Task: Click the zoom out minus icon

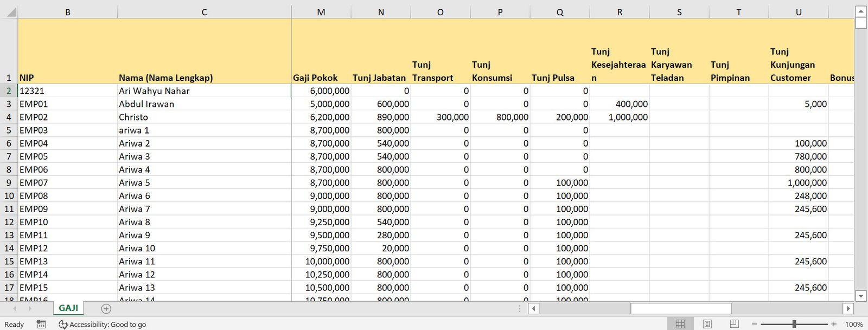Action: tap(754, 324)
